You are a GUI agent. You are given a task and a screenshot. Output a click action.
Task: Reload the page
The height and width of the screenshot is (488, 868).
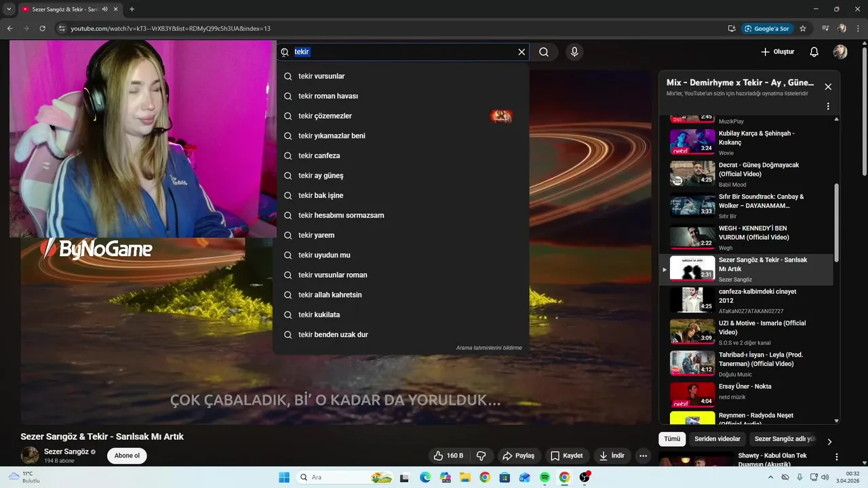(42, 28)
